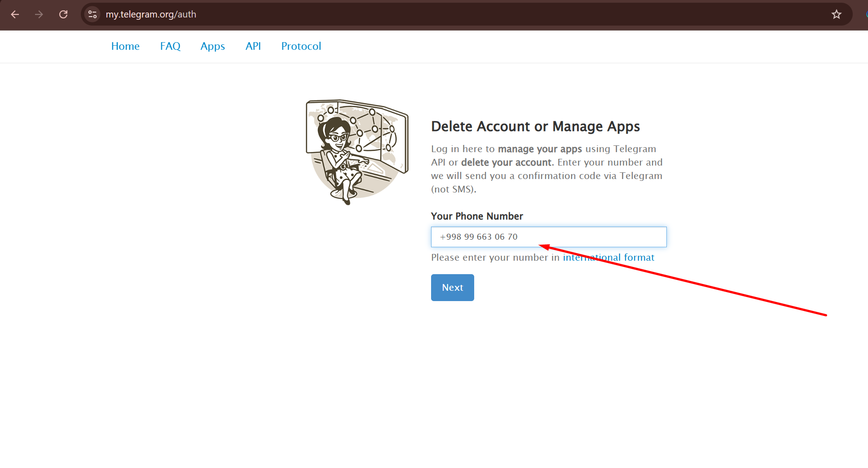The image size is (868, 468).
Task: Navigate to the API page
Action: click(253, 46)
